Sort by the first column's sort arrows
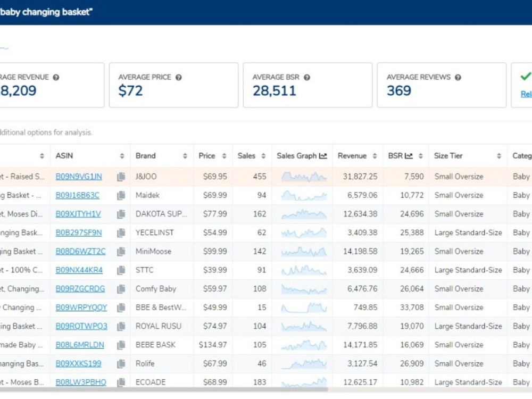532x399 pixels. (x=41, y=156)
